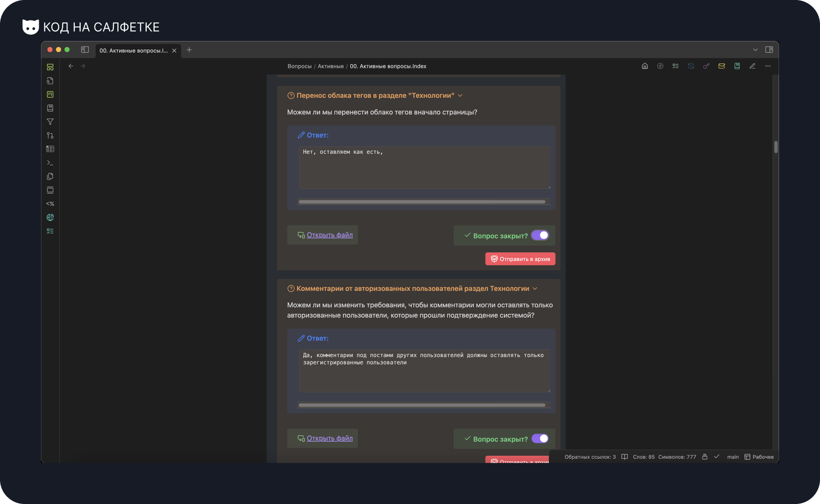Open the funnel filter icon in sidebar
820x504 pixels.
pyautogui.click(x=50, y=122)
